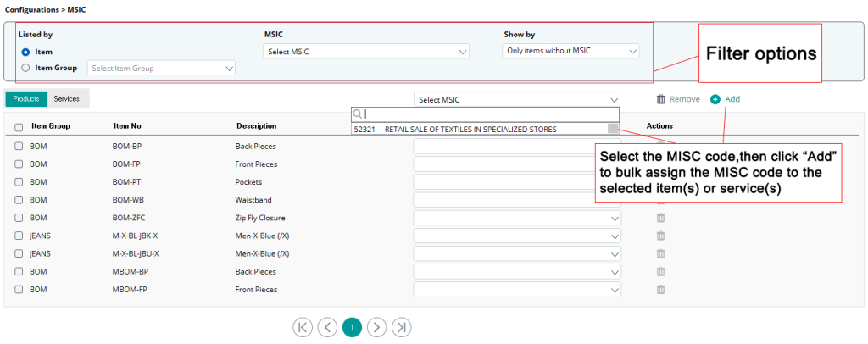Jump to the last page

pyautogui.click(x=401, y=327)
